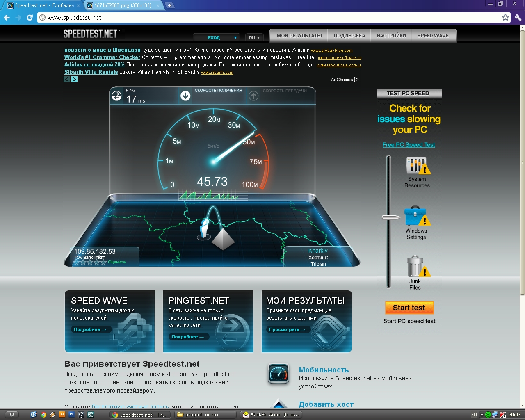Open the новости о моде в Швейцарии ad
The image size is (525, 420).
[103, 50]
